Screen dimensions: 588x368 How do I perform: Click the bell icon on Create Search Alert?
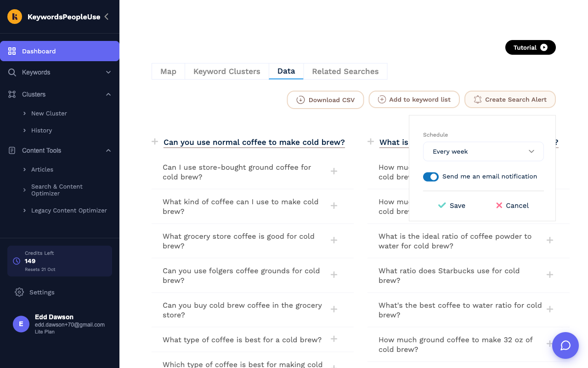pyautogui.click(x=478, y=99)
